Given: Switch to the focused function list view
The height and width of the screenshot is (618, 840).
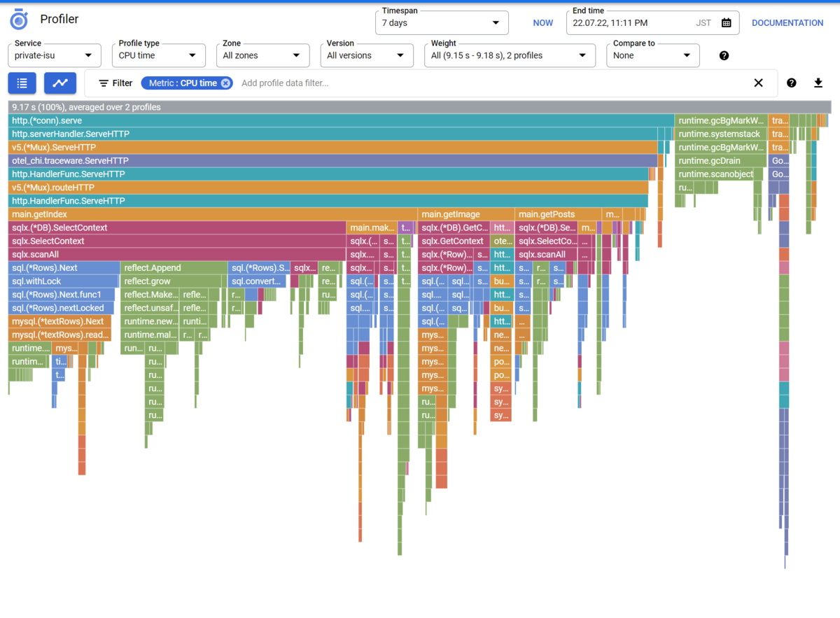Looking at the screenshot, I should pyautogui.click(x=22, y=83).
